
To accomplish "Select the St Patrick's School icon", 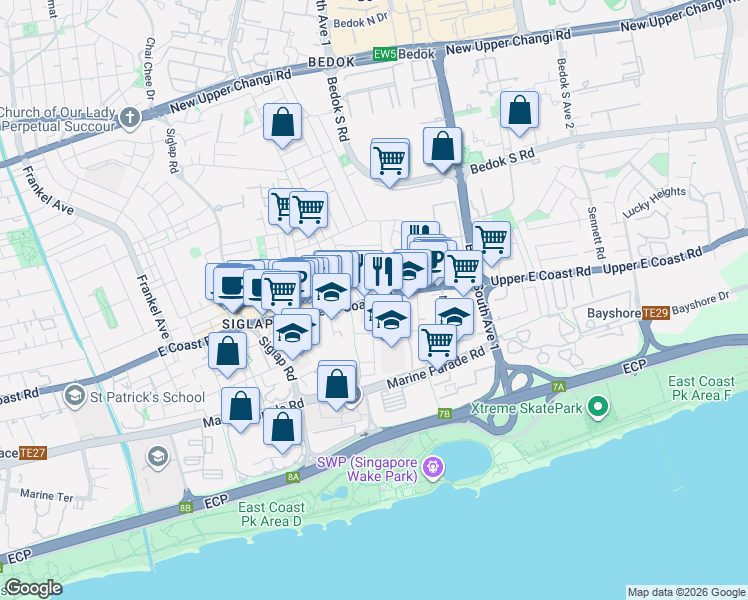I will pos(75,396).
